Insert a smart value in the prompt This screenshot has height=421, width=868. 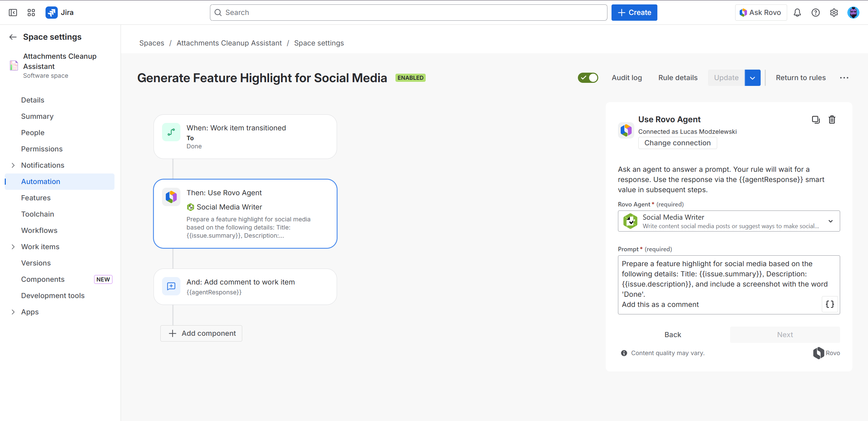point(829,304)
